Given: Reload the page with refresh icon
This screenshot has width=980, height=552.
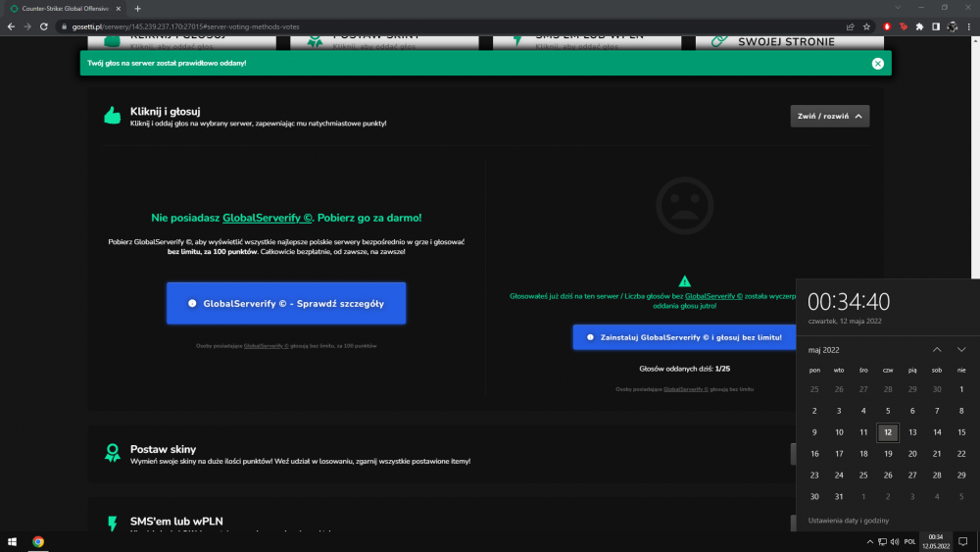Looking at the screenshot, I should coord(44,26).
